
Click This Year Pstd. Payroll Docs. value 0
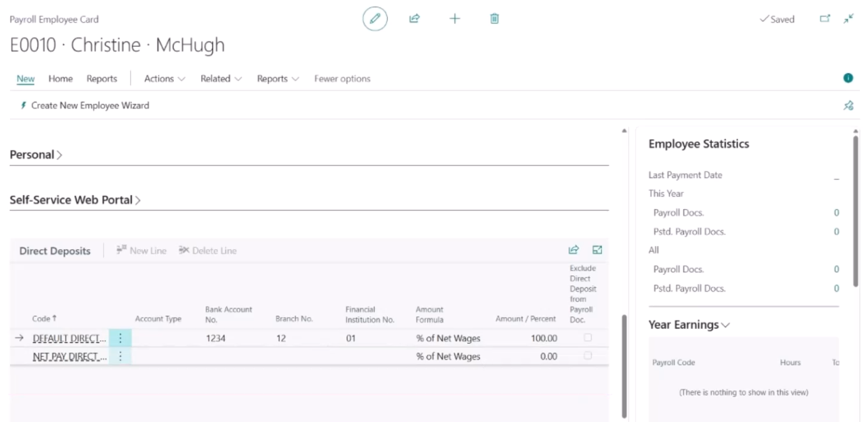(x=836, y=232)
